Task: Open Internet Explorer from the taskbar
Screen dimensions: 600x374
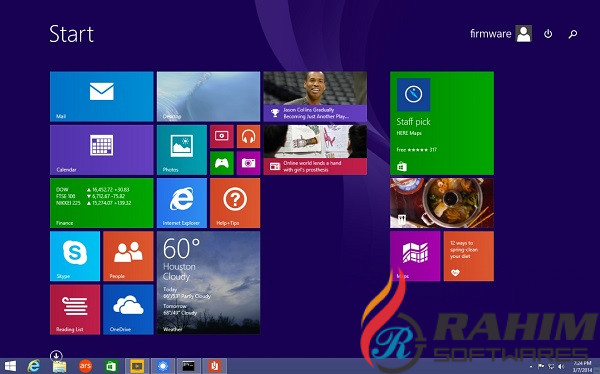Action: [x=34, y=366]
